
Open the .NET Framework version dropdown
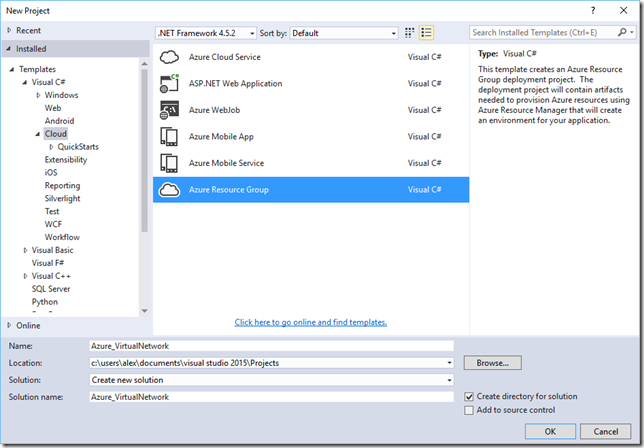click(252, 33)
